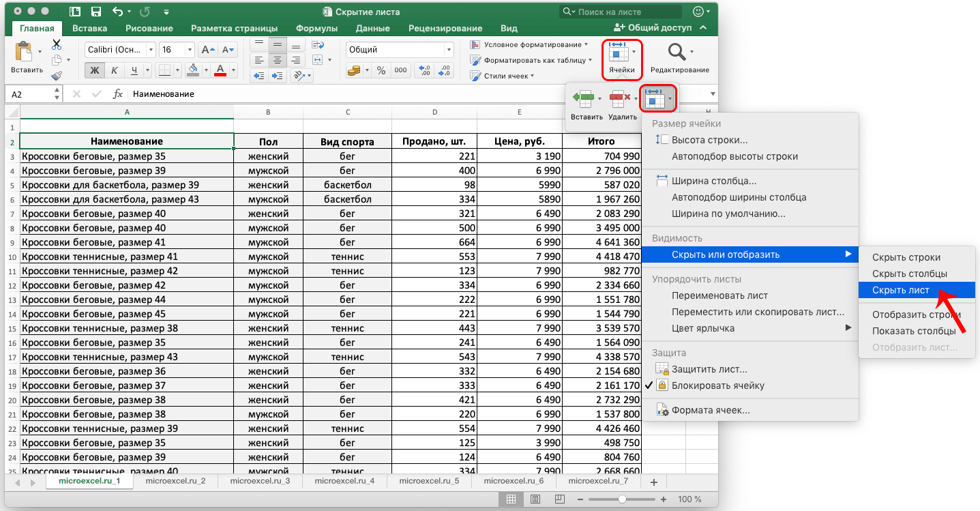Click the smiley feedback icon
Screen dimensions: 980x511
click(698, 12)
